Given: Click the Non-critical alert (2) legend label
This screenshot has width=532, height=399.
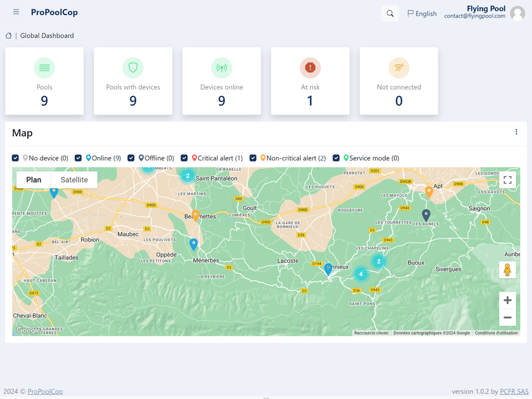Looking at the screenshot, I should point(296,158).
